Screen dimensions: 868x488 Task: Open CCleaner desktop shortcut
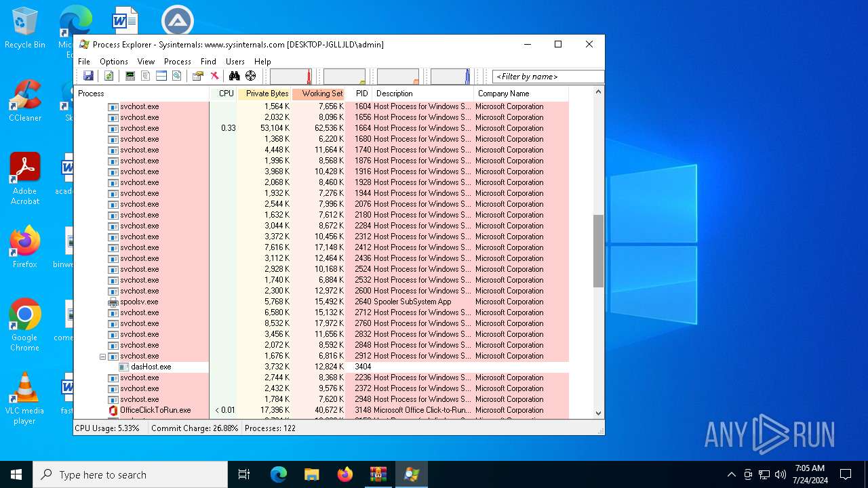coord(25,102)
